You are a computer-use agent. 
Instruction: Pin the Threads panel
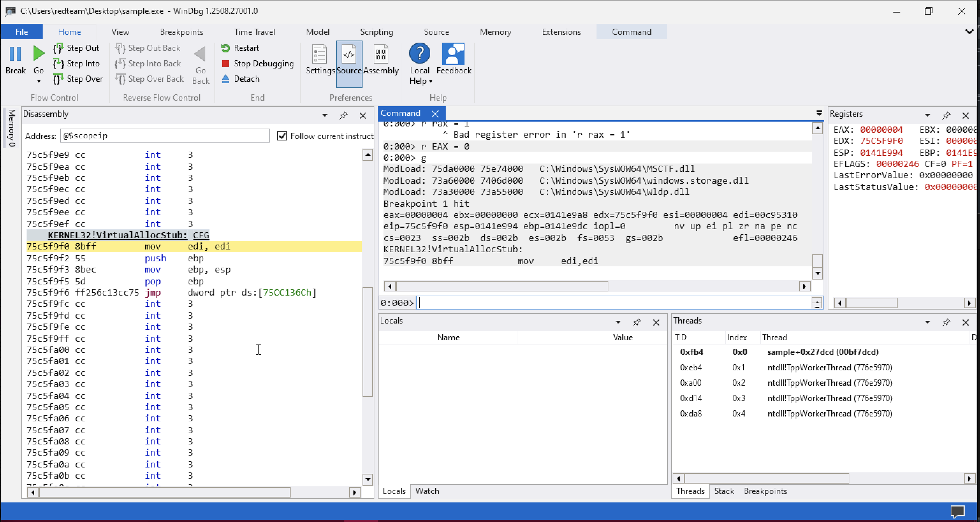[x=946, y=322]
